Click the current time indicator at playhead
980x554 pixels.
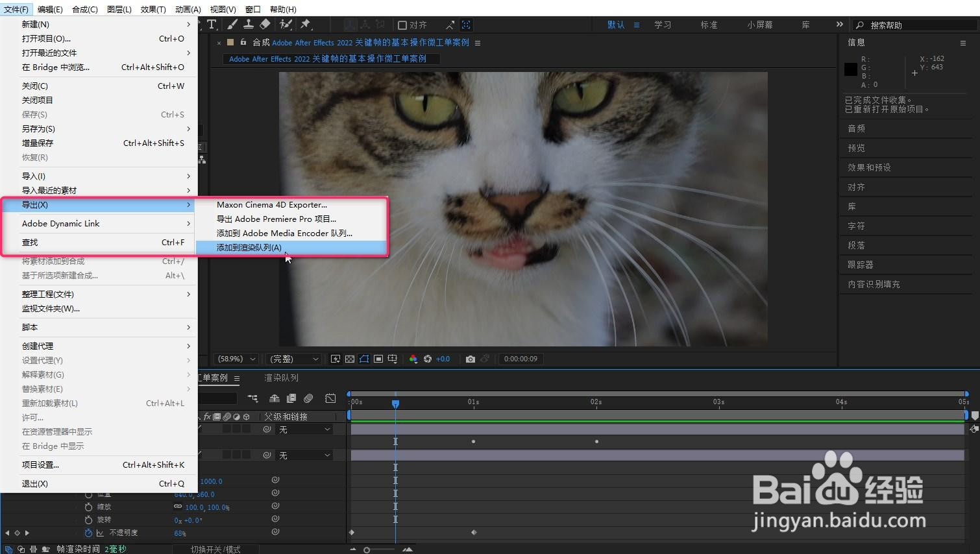[395, 403]
